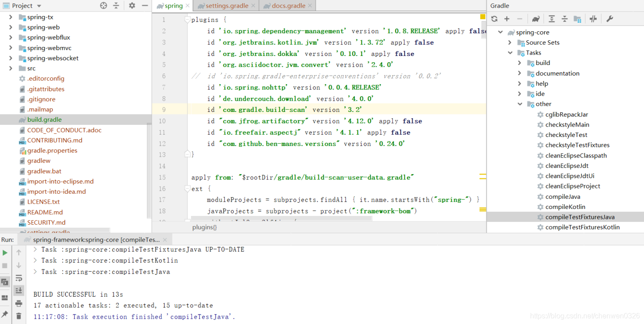Expand Task :spring-core:compileTestJava output

point(36,272)
